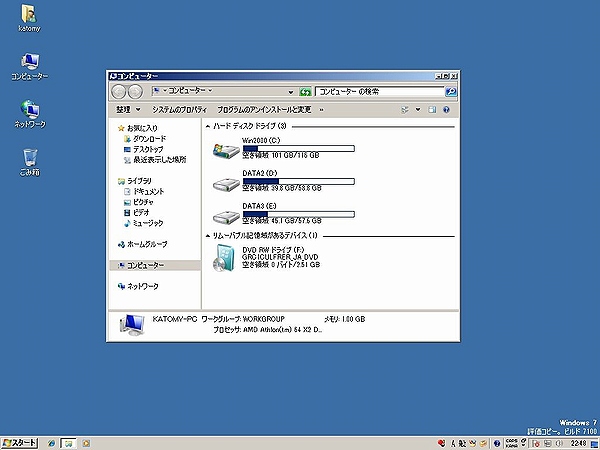Select the DVD RW ドライブ (F:) icon
The image size is (600, 450).
[x=224, y=258]
